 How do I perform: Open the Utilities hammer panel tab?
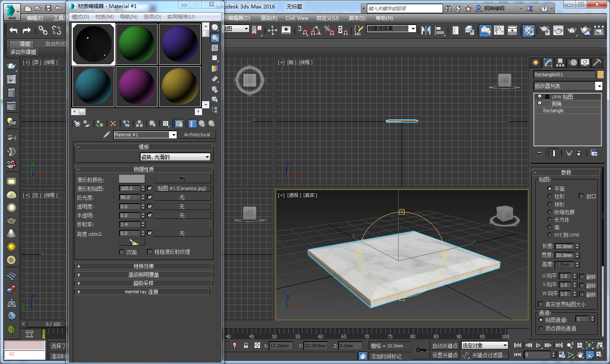[x=597, y=63]
